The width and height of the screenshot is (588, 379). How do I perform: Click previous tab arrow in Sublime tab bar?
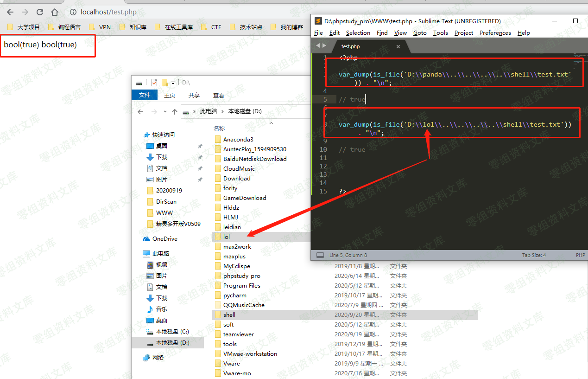click(x=318, y=45)
